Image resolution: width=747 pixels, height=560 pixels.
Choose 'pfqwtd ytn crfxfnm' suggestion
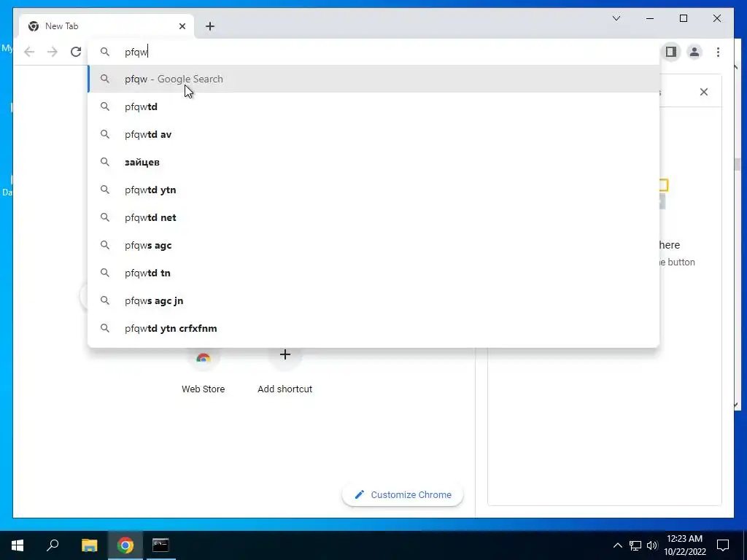373,328
